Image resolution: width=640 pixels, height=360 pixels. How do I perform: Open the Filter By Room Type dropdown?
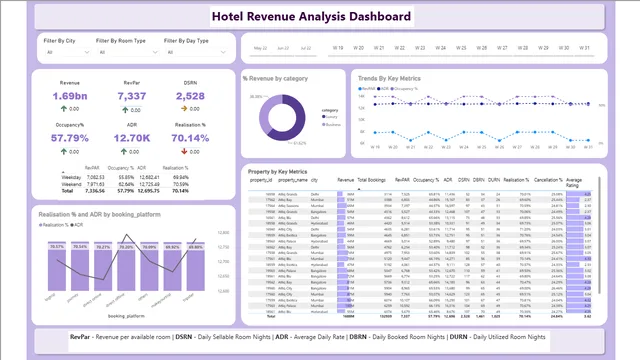128,52
